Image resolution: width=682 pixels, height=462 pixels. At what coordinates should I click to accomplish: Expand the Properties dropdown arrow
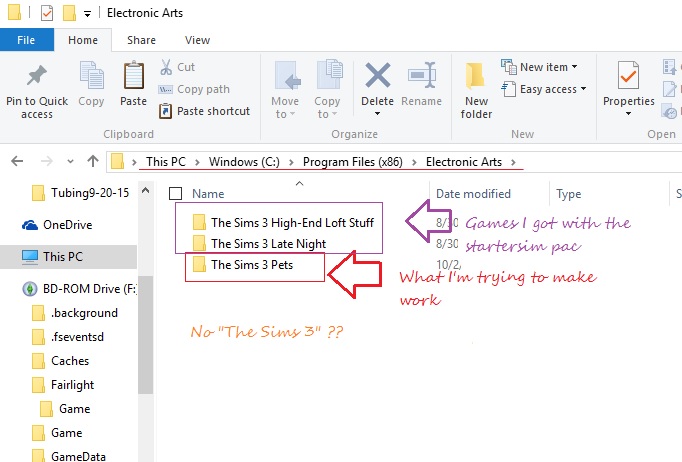point(628,114)
